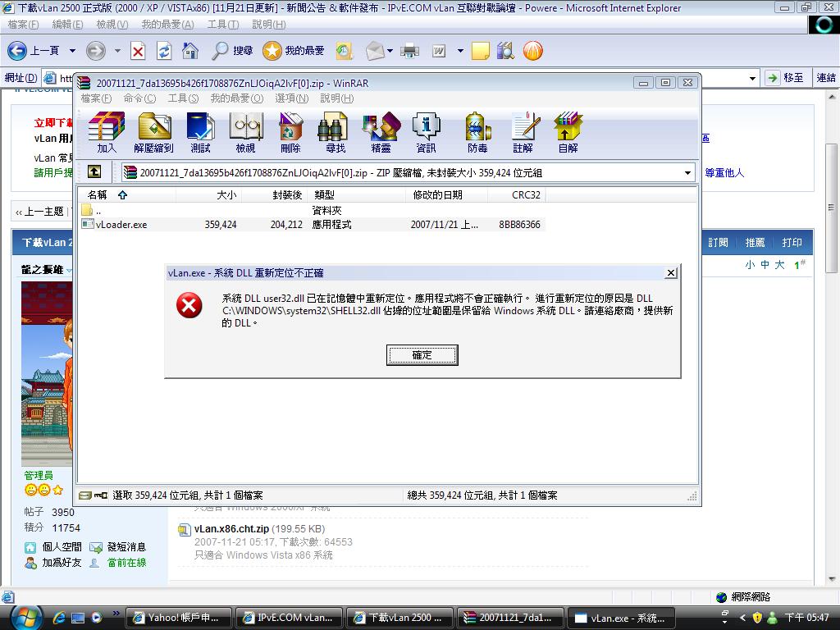Open the archive path dropdown in WinRAR
The width and height of the screenshot is (840, 630).
687,172
